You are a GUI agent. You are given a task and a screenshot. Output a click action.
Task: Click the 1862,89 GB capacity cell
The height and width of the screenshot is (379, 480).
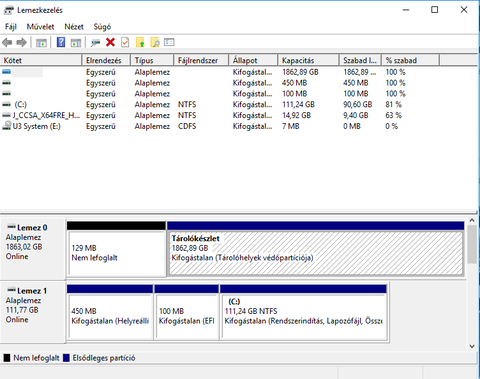[300, 72]
